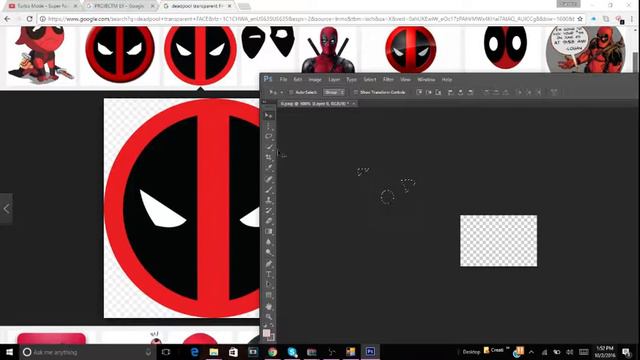Open Task View on the taskbar
Viewport: 640px width, 360px height.
coord(166,352)
